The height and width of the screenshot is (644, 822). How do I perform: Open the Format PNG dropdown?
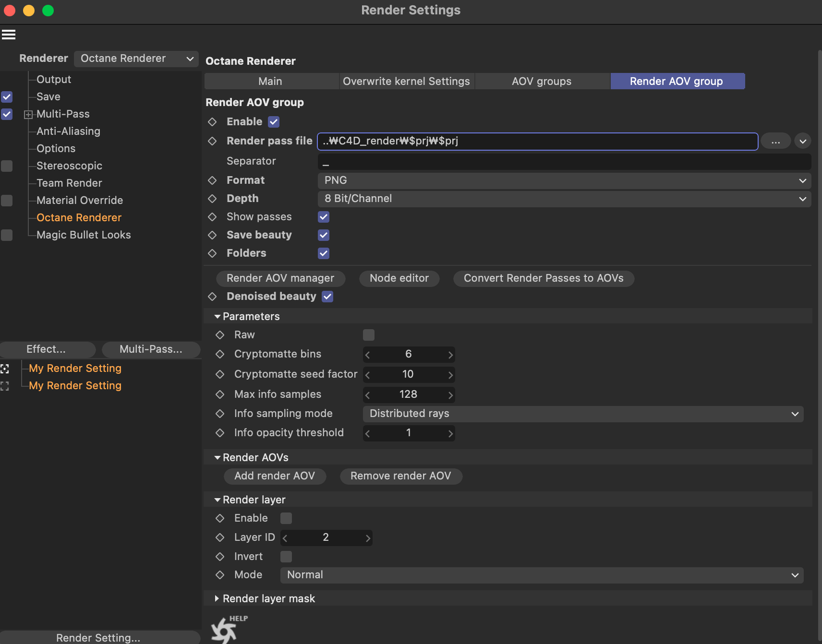click(564, 180)
